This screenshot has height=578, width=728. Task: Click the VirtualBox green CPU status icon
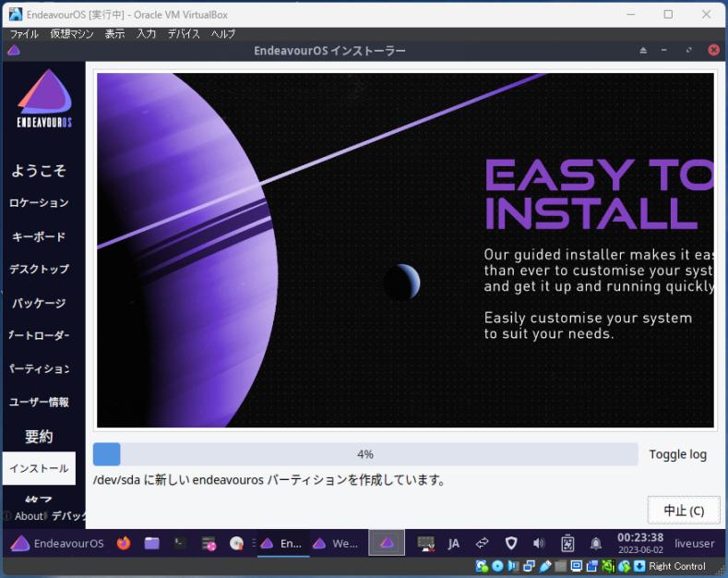click(608, 566)
